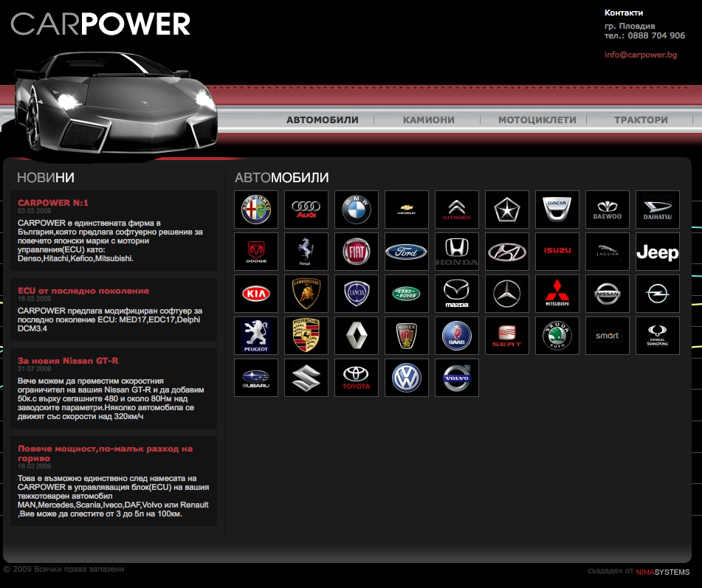
Task: Click the Jeep brand logo
Action: tap(657, 252)
